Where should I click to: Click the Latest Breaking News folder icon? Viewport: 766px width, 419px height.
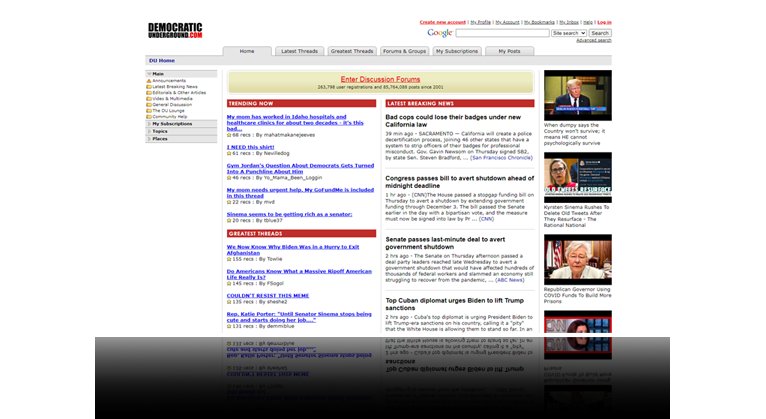coord(149,86)
